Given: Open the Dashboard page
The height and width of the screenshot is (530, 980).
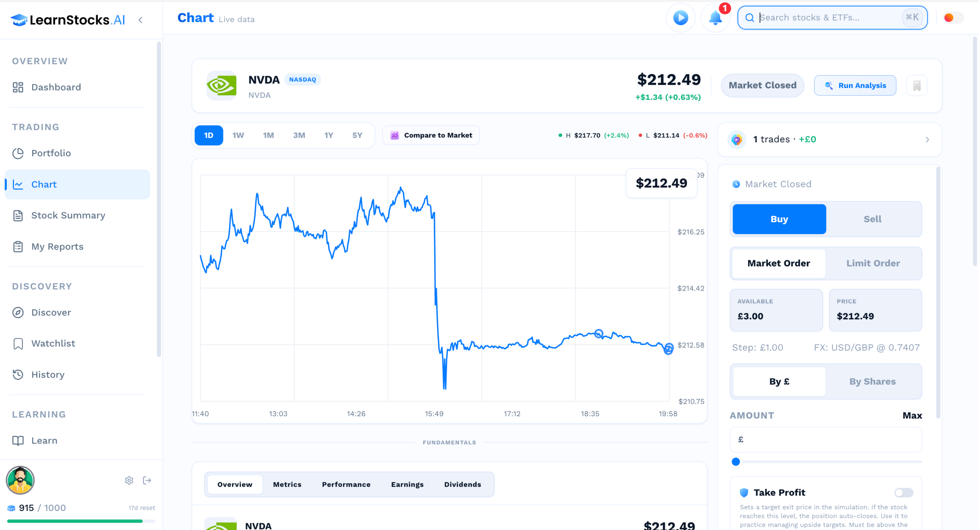Looking at the screenshot, I should pyautogui.click(x=77, y=87).
